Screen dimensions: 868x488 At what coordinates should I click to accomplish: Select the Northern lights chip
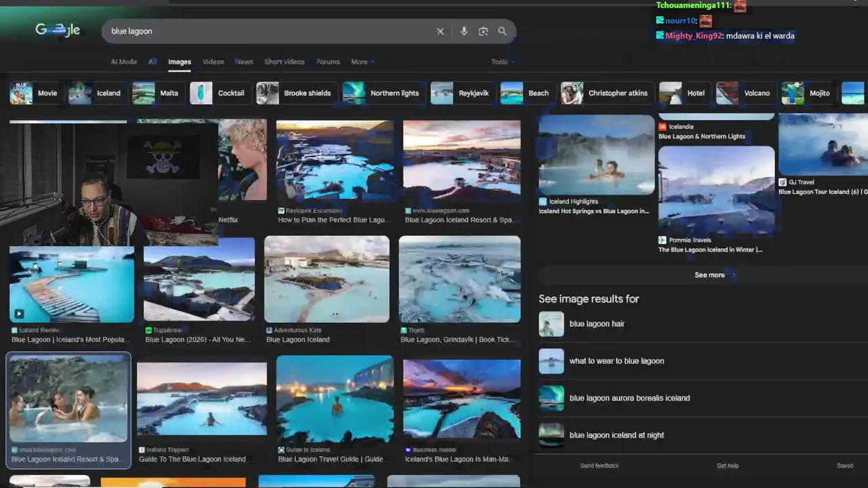coord(383,93)
